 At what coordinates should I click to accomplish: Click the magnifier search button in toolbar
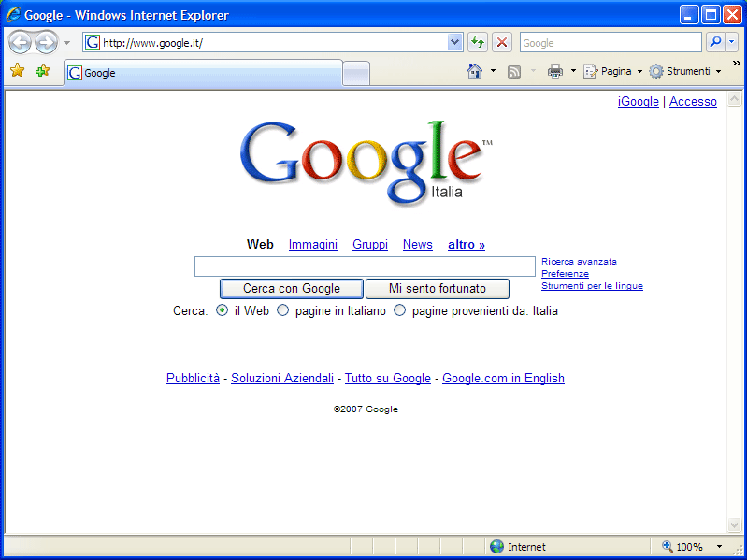[x=715, y=42]
